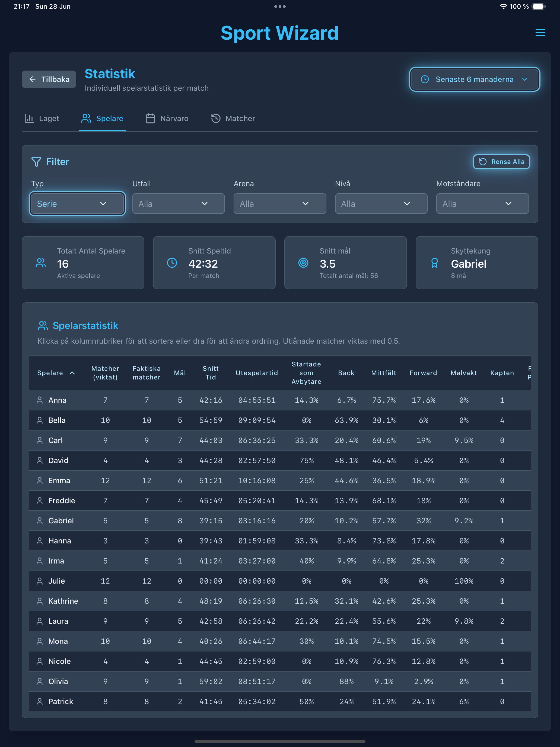Sort by Matcher (viktat) column header
This screenshot has width=560, height=747.
click(x=105, y=373)
